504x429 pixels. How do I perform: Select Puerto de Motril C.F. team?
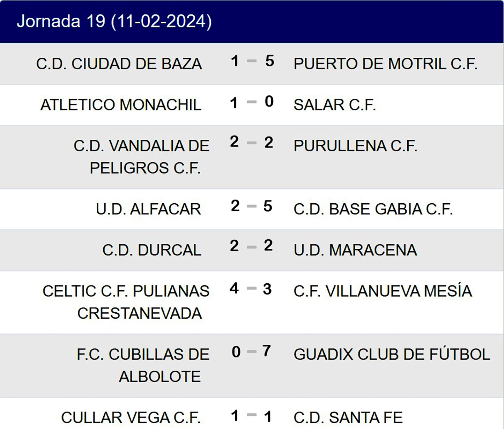click(385, 64)
